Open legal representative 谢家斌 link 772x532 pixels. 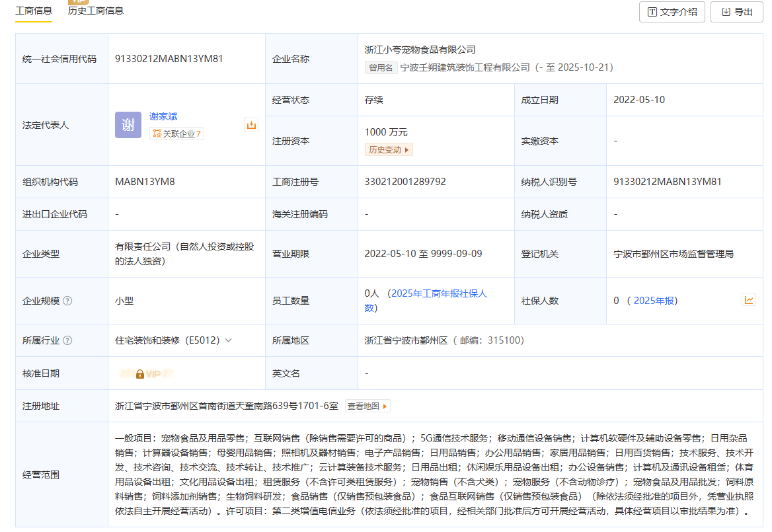coord(163,116)
